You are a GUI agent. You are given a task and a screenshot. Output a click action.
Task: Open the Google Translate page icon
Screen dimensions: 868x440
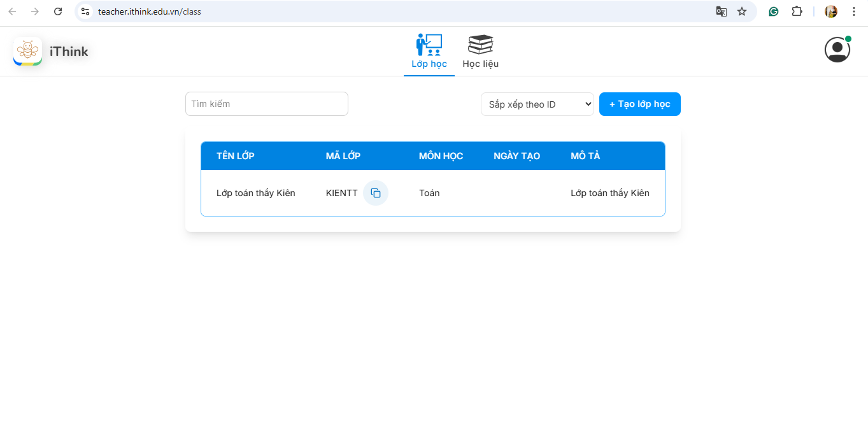pyautogui.click(x=721, y=11)
